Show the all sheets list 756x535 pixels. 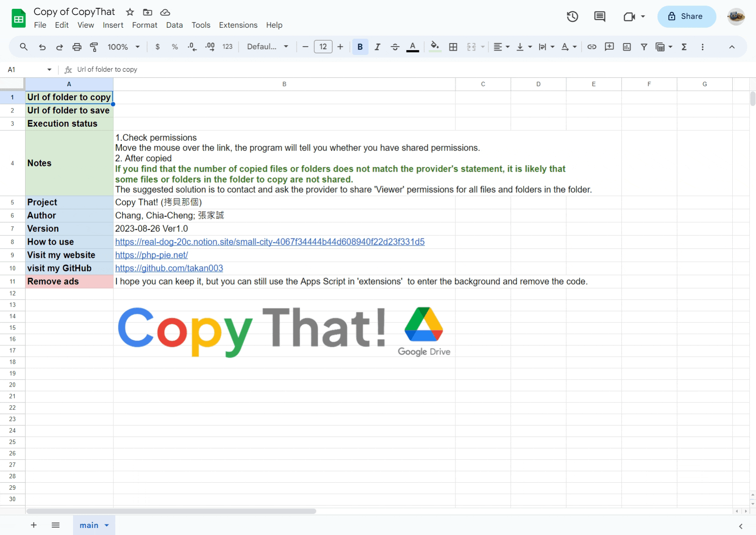click(55, 525)
